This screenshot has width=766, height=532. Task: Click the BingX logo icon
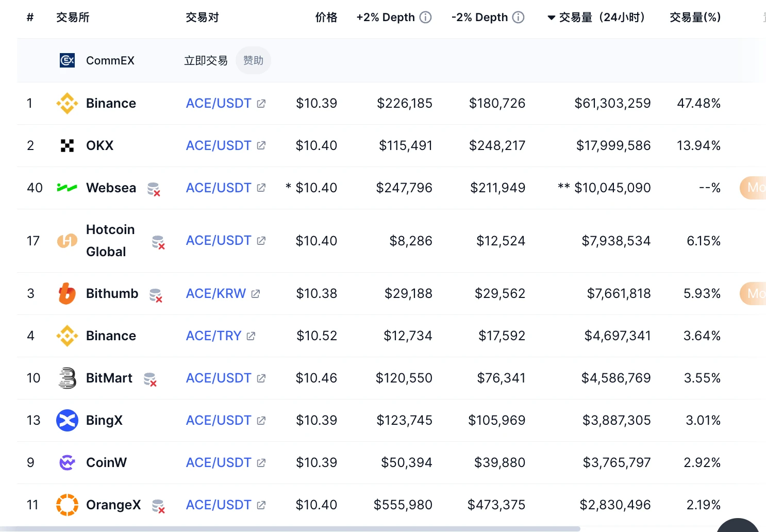(x=66, y=420)
